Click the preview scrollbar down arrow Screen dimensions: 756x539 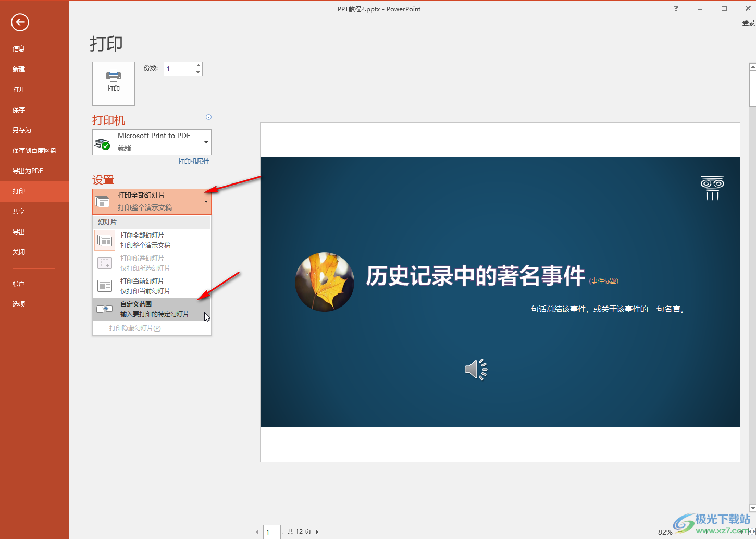[x=752, y=508]
